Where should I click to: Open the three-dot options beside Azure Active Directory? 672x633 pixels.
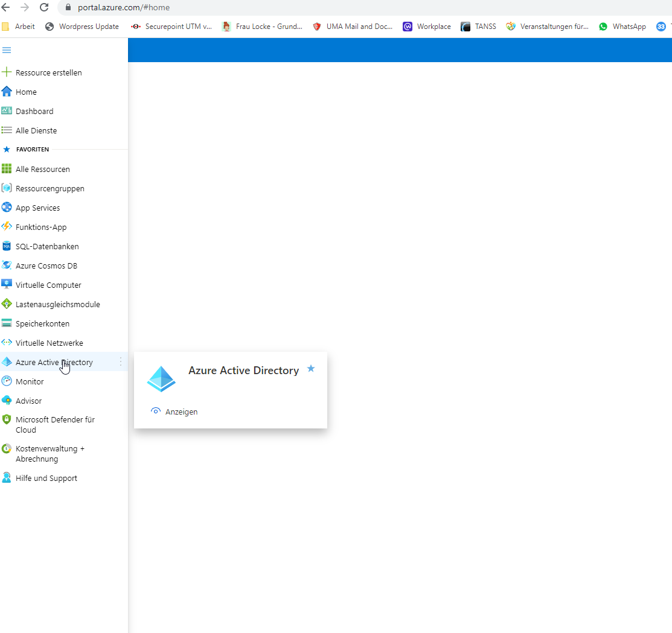tap(121, 362)
